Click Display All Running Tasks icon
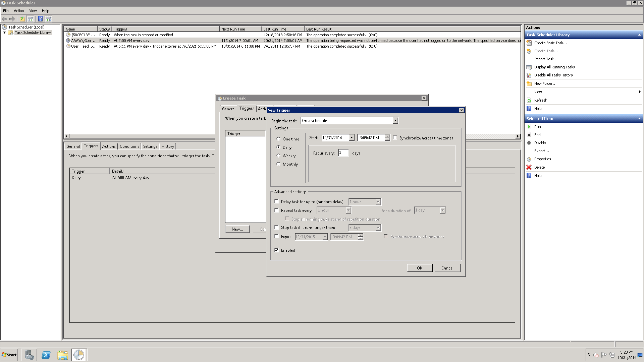 [x=529, y=67]
